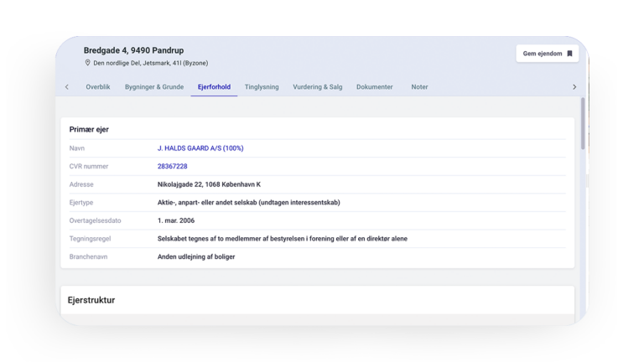Go to the Tinglysning tab
The image size is (644, 362).
pos(262,87)
